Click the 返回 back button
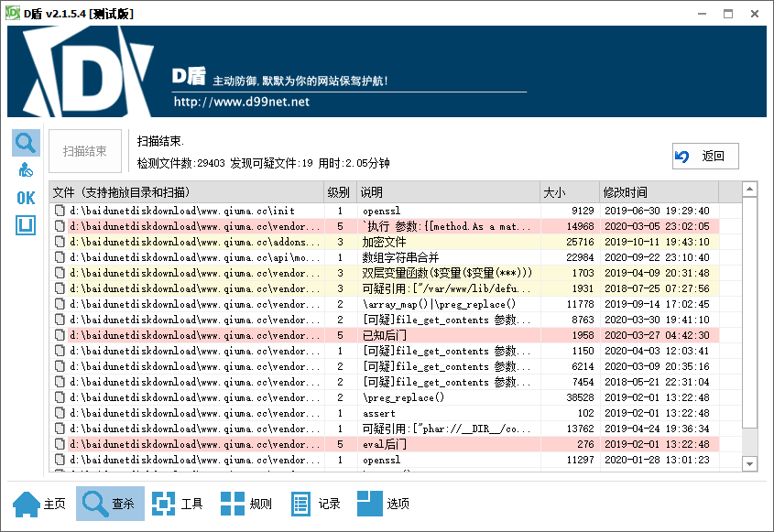This screenshot has height=532, width=774. [x=705, y=157]
